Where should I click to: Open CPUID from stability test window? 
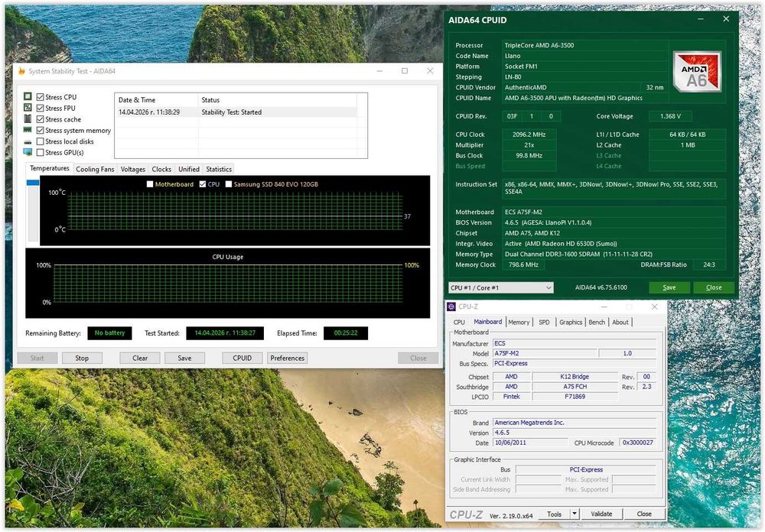pos(242,358)
